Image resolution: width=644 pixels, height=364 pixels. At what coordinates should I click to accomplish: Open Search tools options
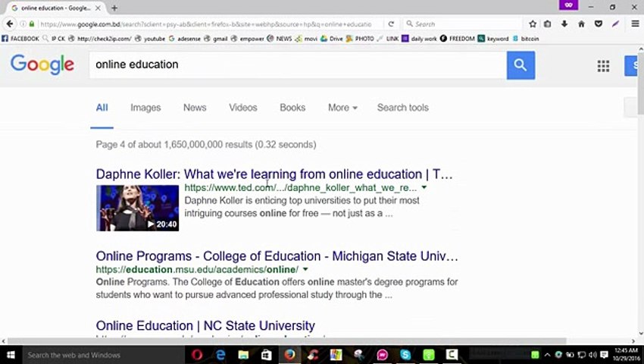pyautogui.click(x=402, y=108)
